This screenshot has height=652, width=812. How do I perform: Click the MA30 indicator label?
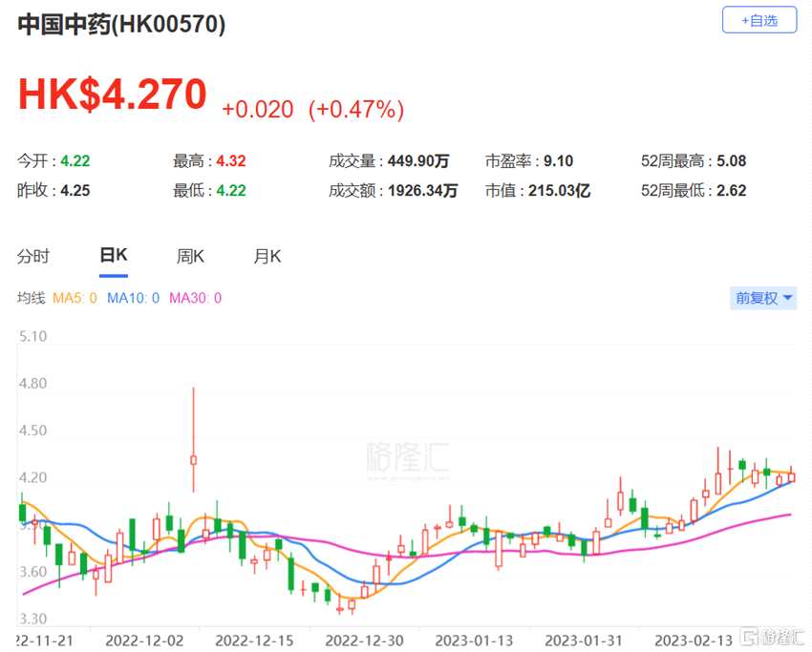(195, 298)
